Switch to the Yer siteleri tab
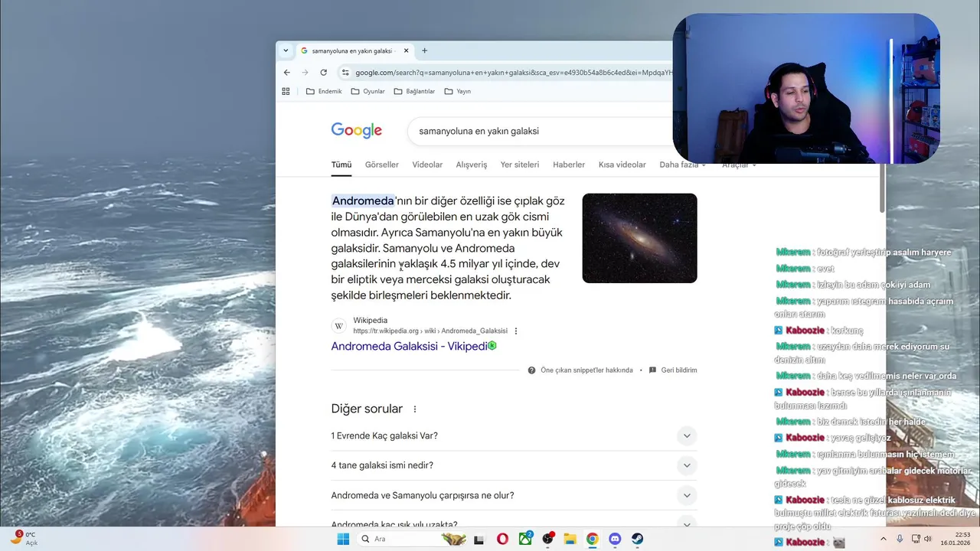Image resolution: width=980 pixels, height=551 pixels. [520, 165]
